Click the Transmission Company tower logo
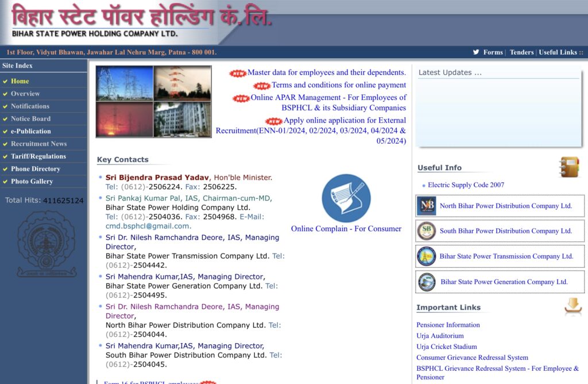Image resolution: width=588 pixels, height=384 pixels. (x=427, y=256)
